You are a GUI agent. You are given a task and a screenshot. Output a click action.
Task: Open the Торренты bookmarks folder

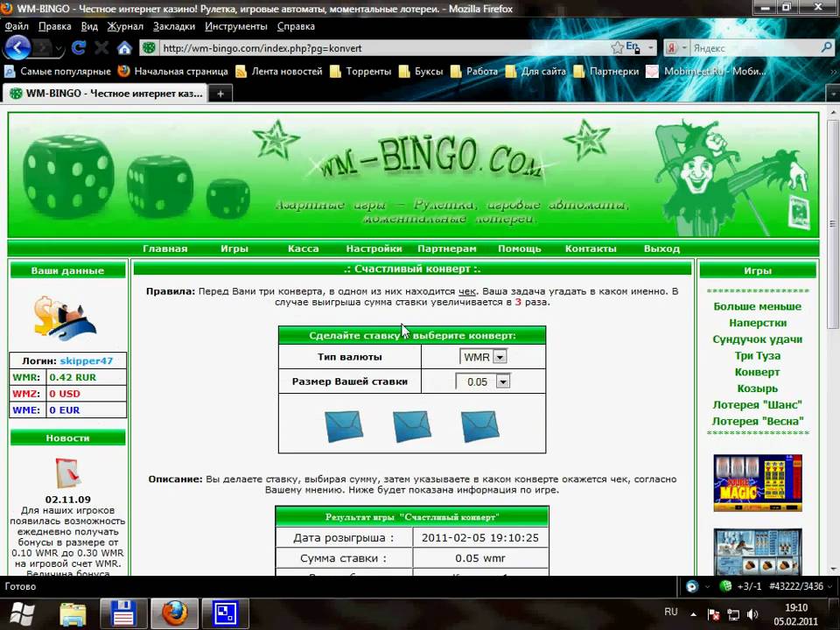pyautogui.click(x=360, y=71)
